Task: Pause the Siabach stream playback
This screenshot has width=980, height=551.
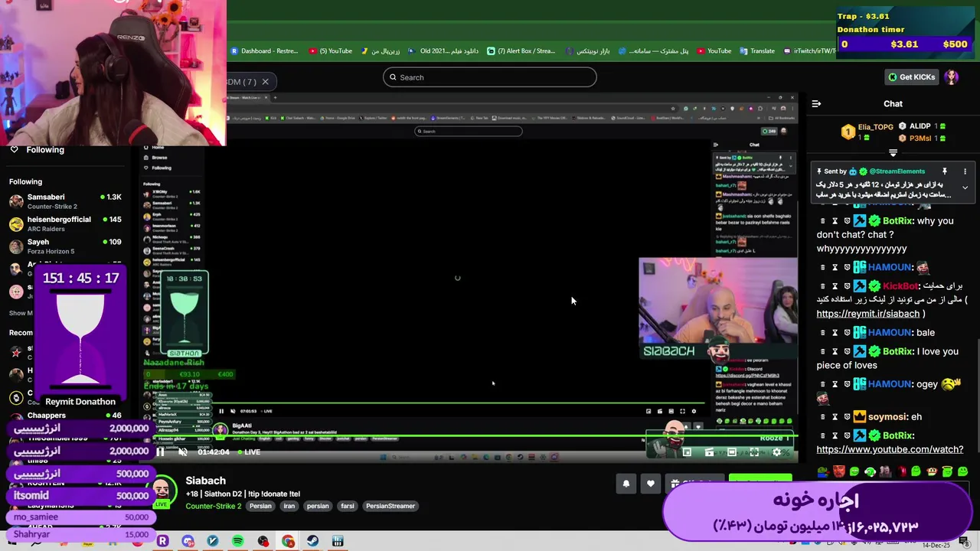Action: coord(161,452)
